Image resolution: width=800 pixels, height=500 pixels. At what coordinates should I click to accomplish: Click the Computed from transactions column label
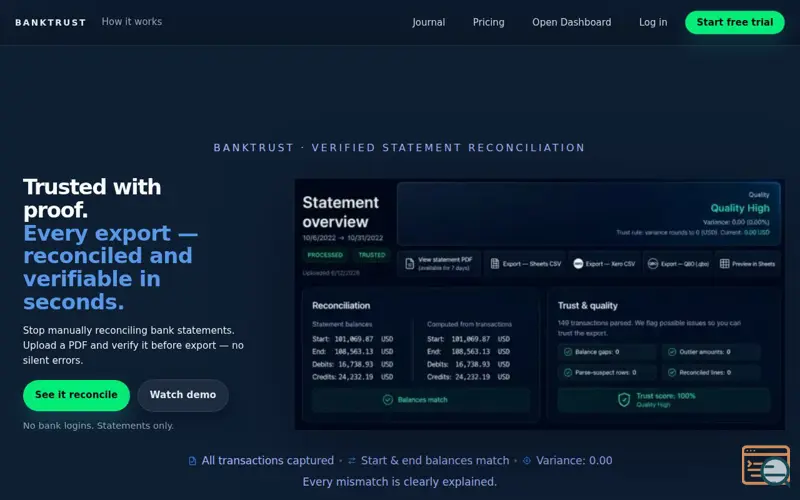(469, 324)
